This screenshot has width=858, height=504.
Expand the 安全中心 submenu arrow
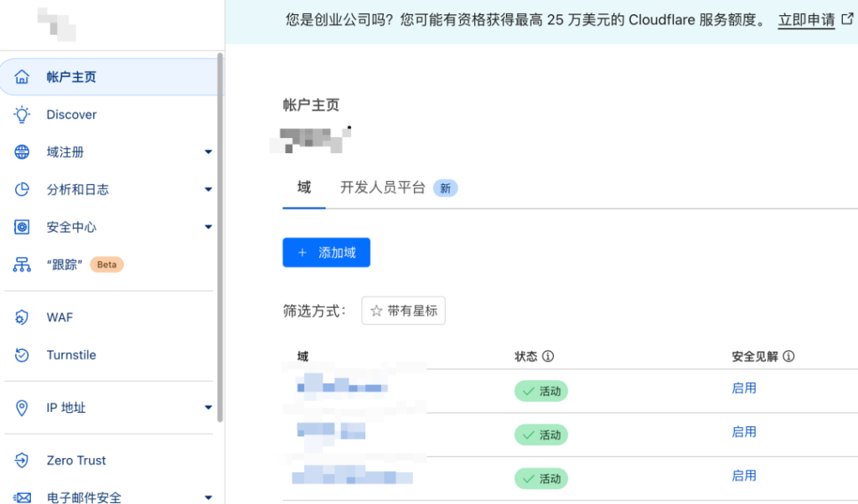209,227
